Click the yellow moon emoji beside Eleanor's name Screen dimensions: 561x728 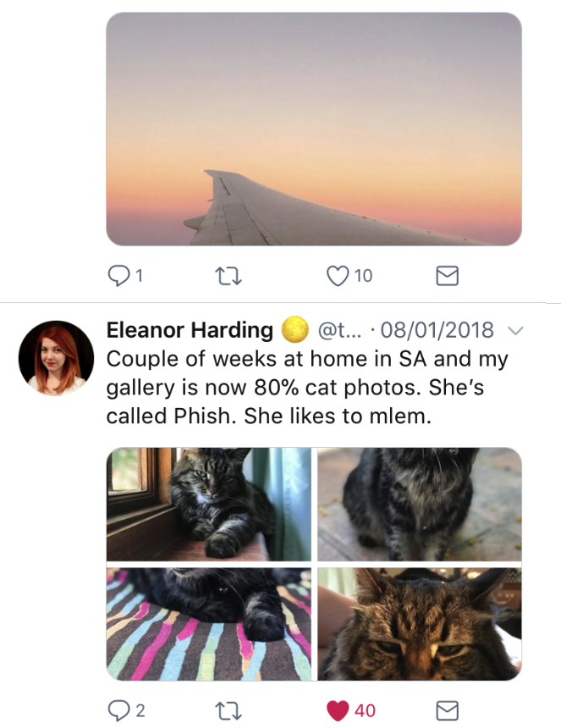point(294,330)
